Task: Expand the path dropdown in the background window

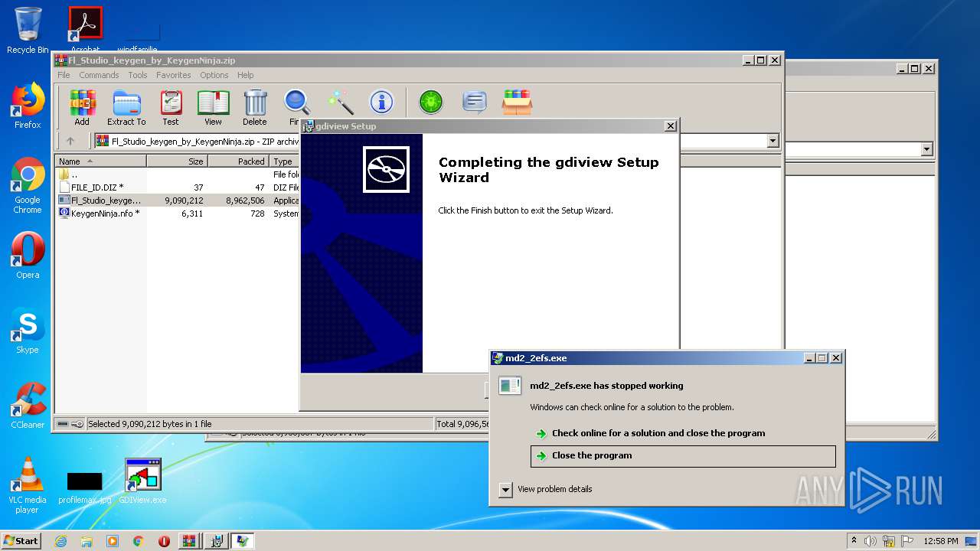Action: (x=927, y=149)
